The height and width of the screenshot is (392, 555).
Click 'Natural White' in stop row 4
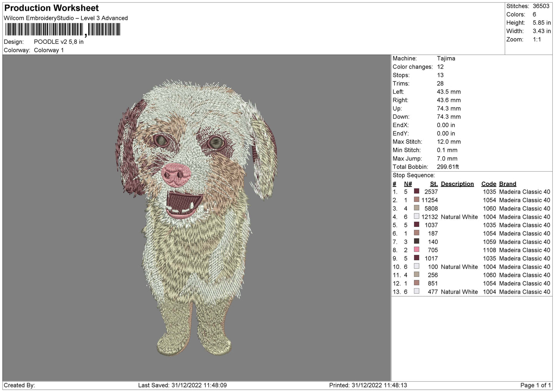(x=459, y=217)
